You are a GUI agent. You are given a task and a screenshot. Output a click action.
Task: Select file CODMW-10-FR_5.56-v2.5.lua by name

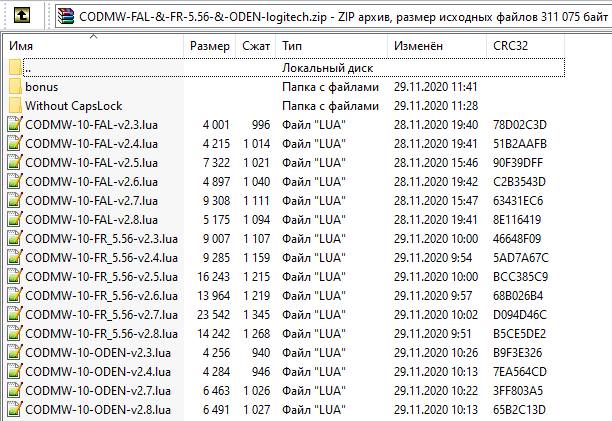102,277
